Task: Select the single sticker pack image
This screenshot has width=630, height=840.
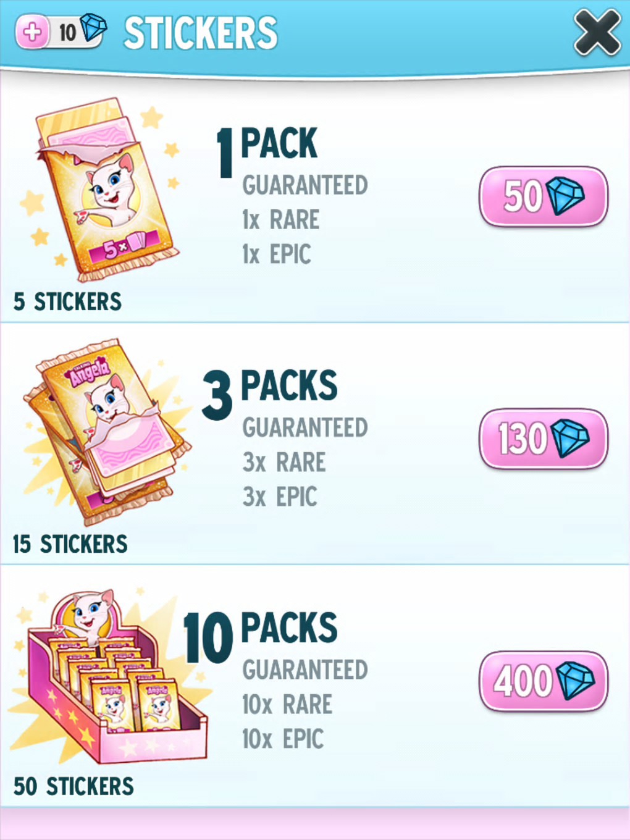Action: (102, 188)
